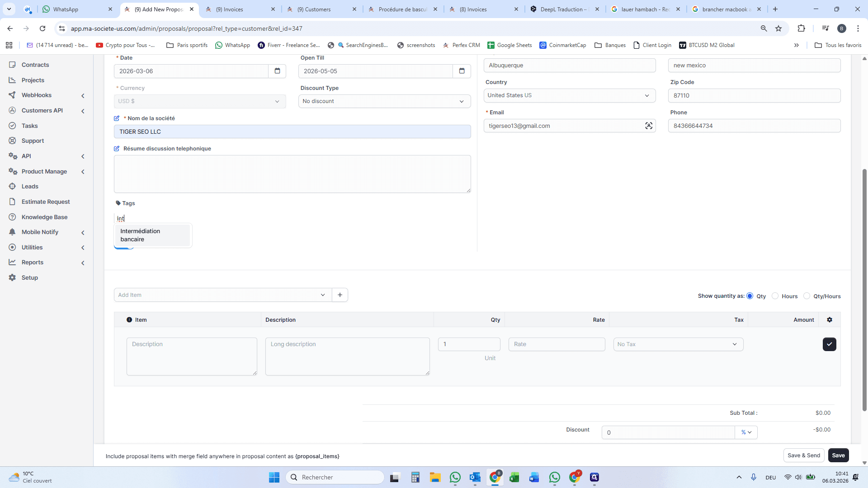Open a new browser tab
The height and width of the screenshot is (488, 868).
(x=775, y=9)
